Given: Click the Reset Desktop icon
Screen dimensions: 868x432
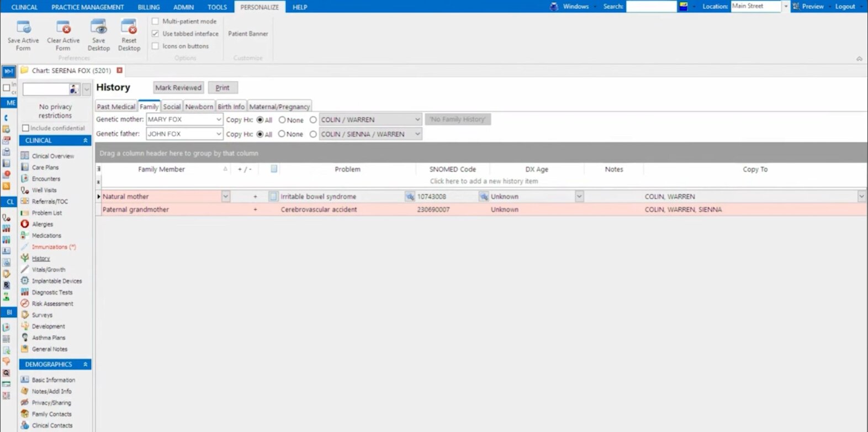Looking at the screenshot, I should (x=129, y=28).
